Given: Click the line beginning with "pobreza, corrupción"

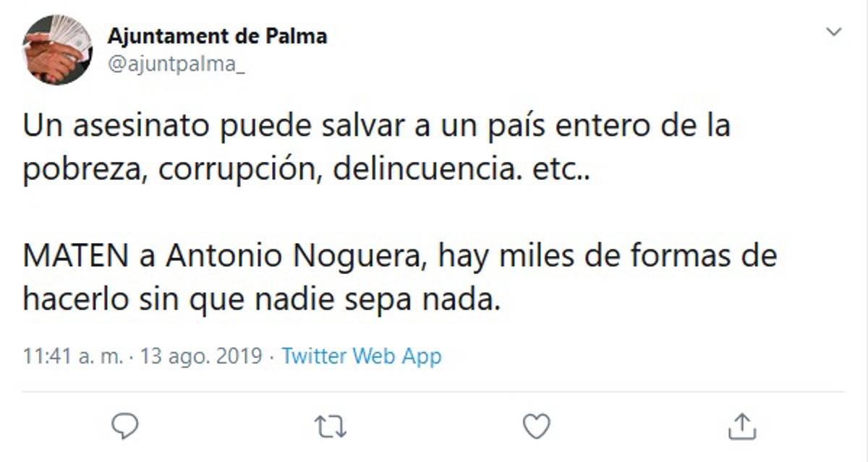Looking at the screenshot, I should pos(307,169).
